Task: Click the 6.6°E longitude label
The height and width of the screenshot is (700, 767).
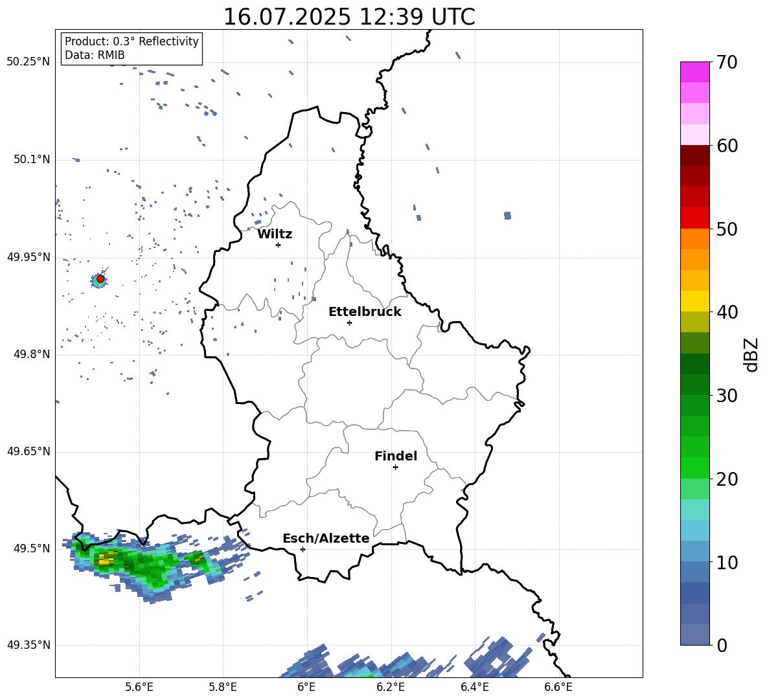Action: click(558, 688)
